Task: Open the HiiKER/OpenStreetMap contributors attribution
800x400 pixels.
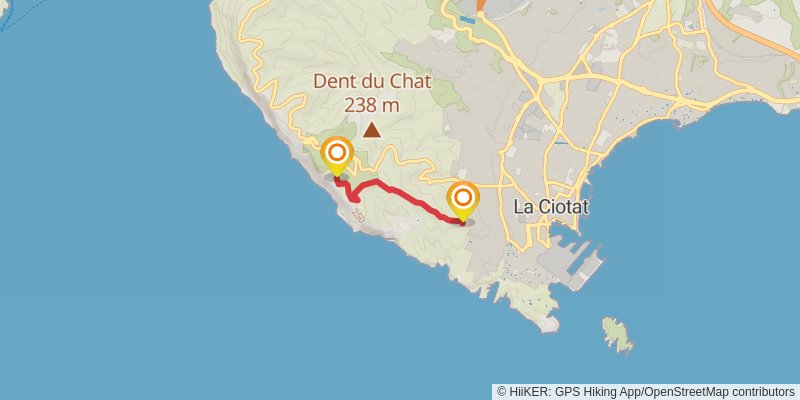Action: tap(646, 391)
